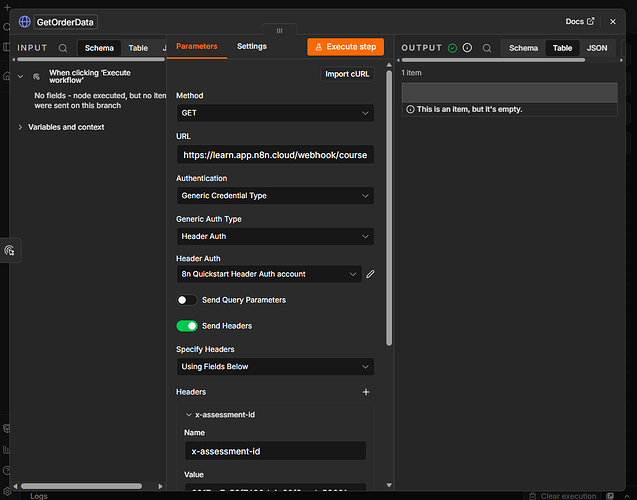Click the green output success checkmark icon

pos(452,48)
